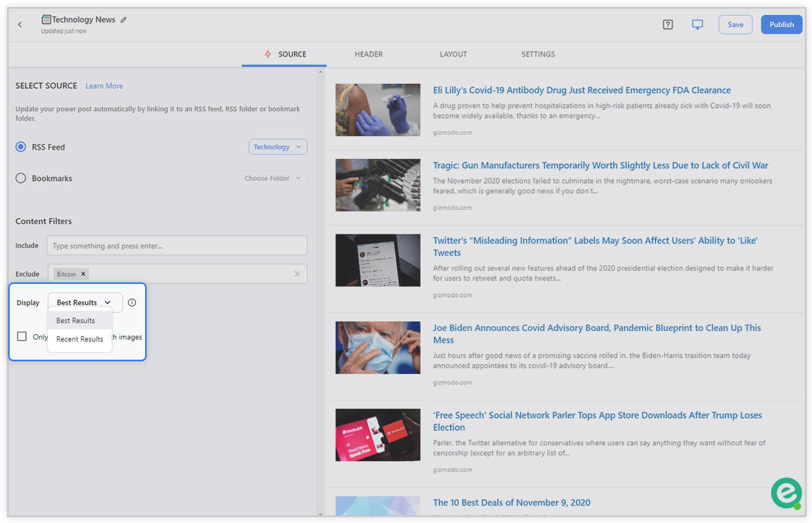Click the Parler app article thumbnail

[x=378, y=435]
